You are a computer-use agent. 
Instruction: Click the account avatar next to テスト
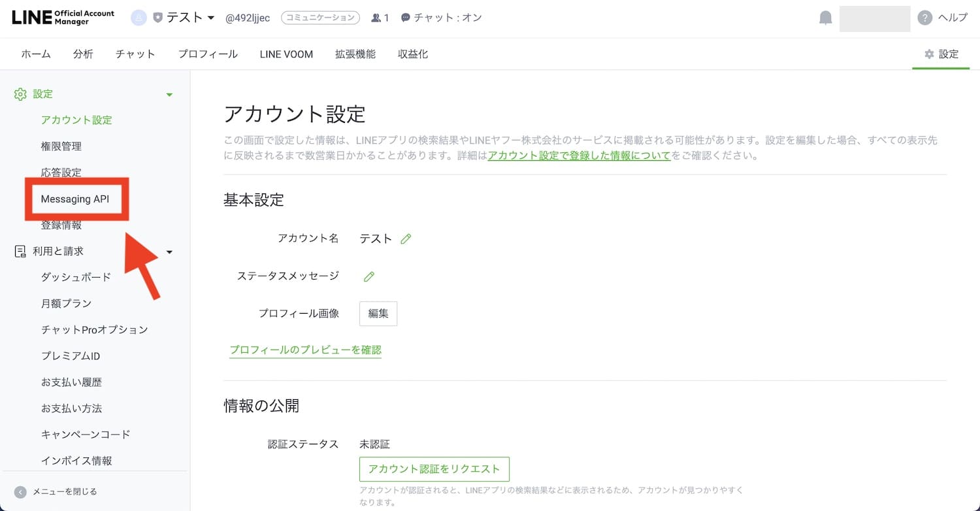(139, 18)
